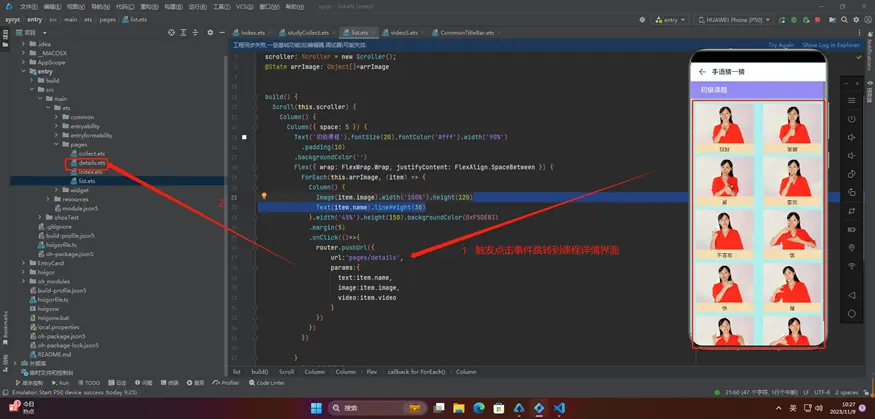The width and height of the screenshot is (875, 419).
Task: Open Search Everywhere magnifier icon
Action: point(844,20)
